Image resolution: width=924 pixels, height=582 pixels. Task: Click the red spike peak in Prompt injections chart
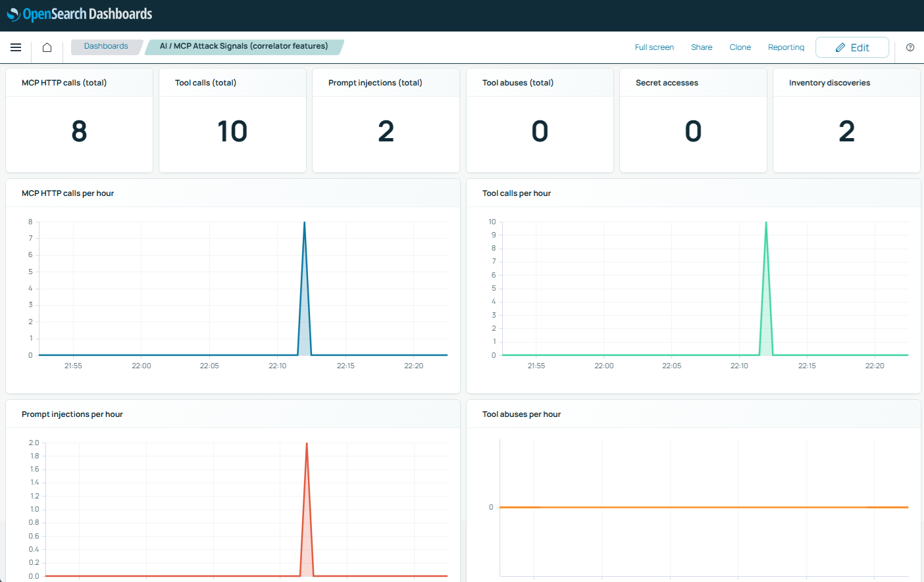click(x=307, y=444)
